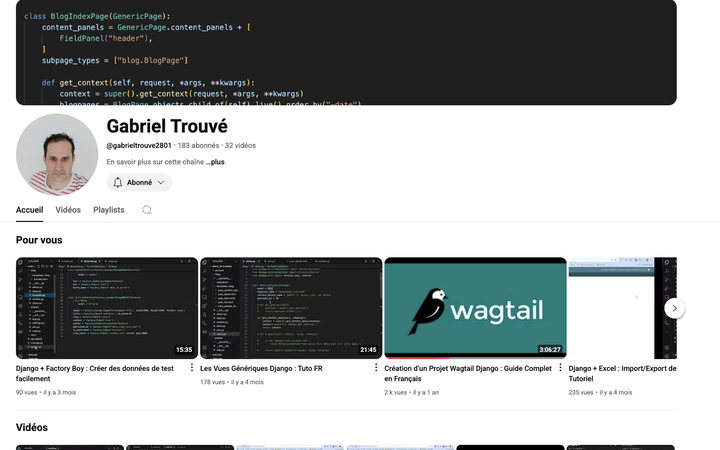Click the Wagtail video thumbnail
Screen dimensions: 720x450
point(475,308)
